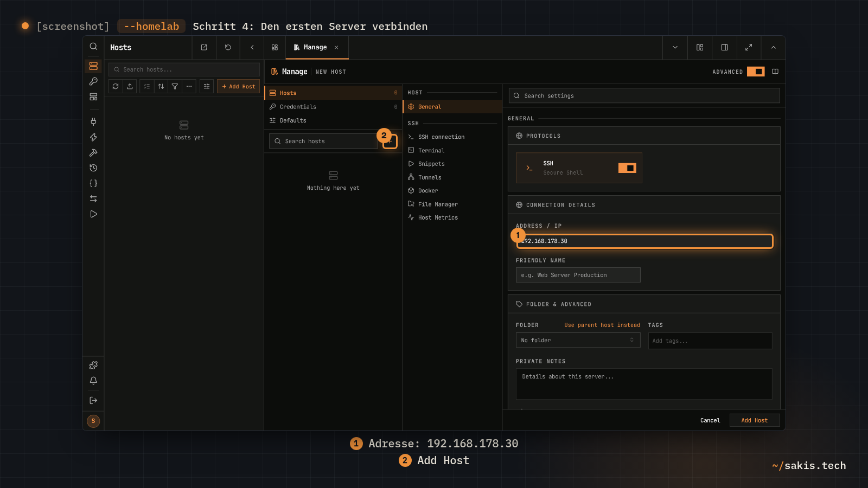Click the Cancel button
This screenshot has height=488, width=868.
coord(710,420)
